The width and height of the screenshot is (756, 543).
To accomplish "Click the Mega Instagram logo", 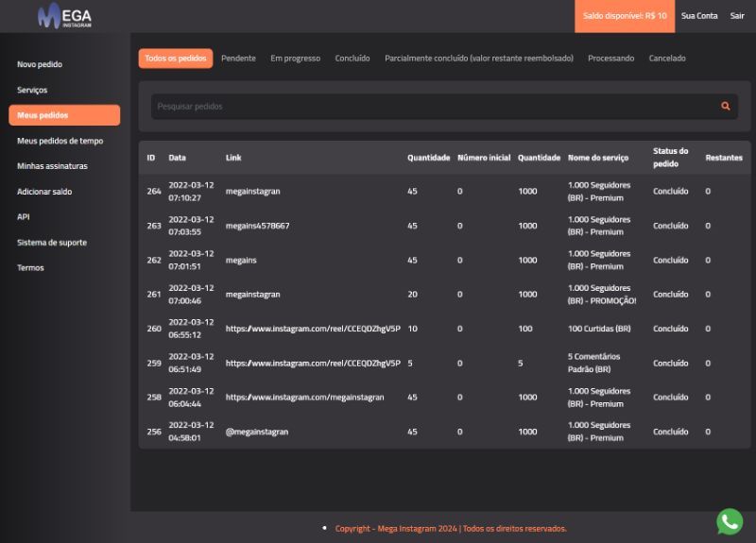I will click(x=64, y=16).
